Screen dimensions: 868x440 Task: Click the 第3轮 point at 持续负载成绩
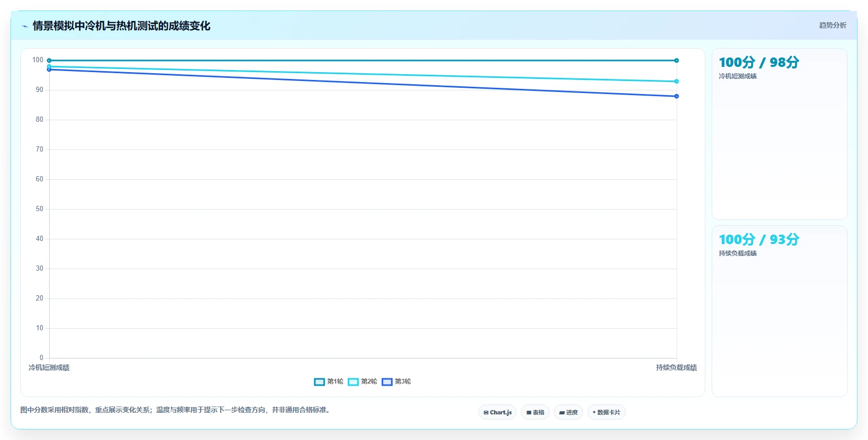[677, 96]
